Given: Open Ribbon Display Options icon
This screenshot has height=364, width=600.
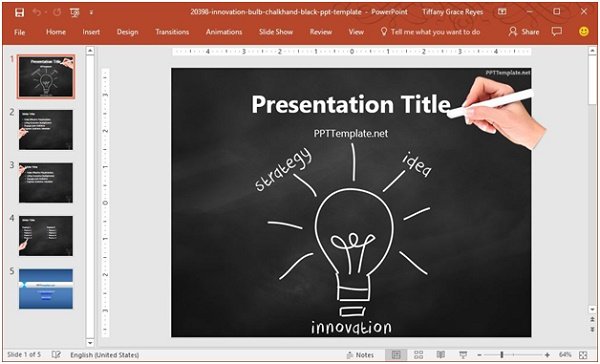Looking at the screenshot, I should [502, 12].
